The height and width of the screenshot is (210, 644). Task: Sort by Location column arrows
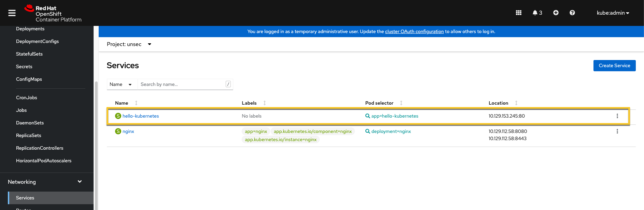(516, 103)
